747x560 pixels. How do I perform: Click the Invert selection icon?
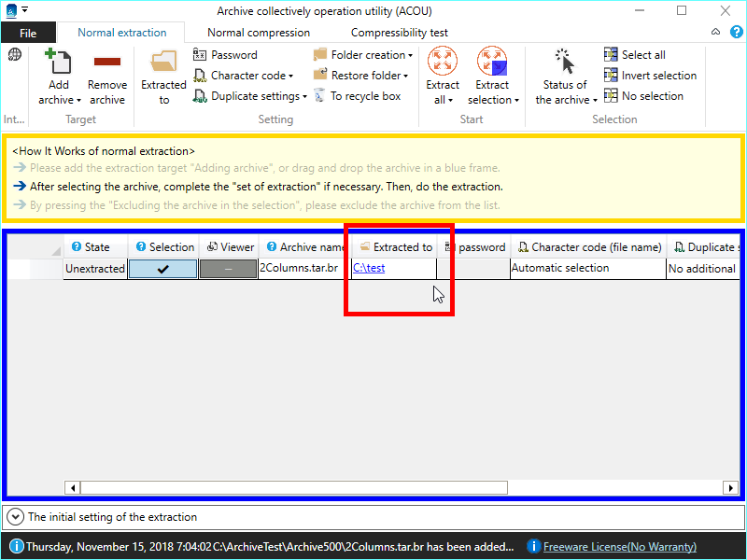[612, 76]
